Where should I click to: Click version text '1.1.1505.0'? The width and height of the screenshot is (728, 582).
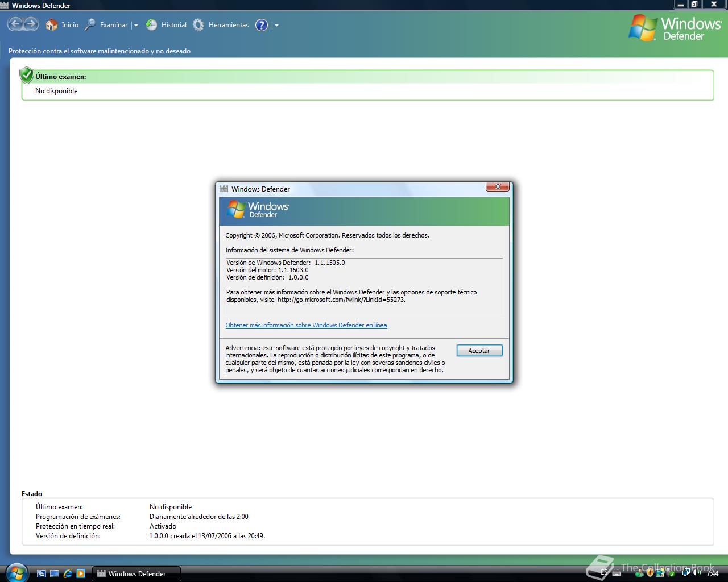[x=329, y=263]
